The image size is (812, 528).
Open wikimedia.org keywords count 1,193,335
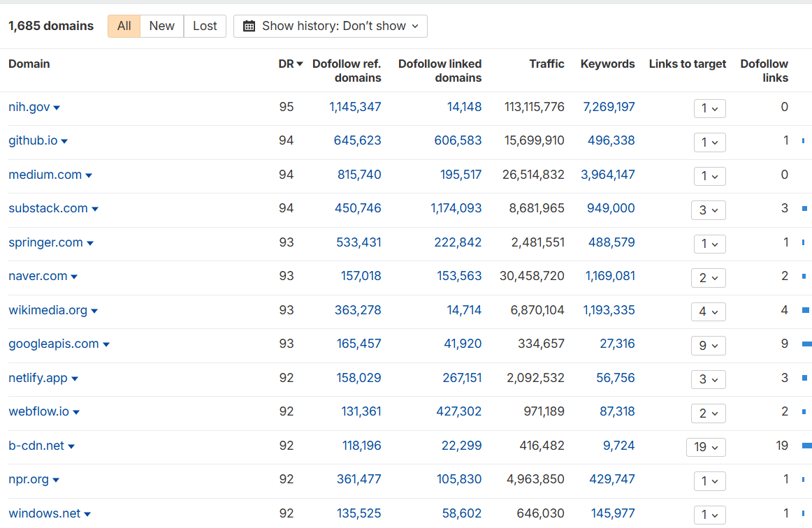point(609,311)
